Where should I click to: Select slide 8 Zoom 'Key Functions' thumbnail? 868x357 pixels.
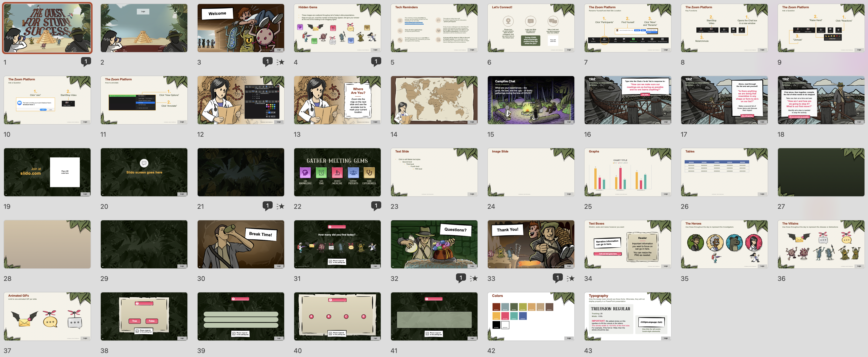[724, 28]
